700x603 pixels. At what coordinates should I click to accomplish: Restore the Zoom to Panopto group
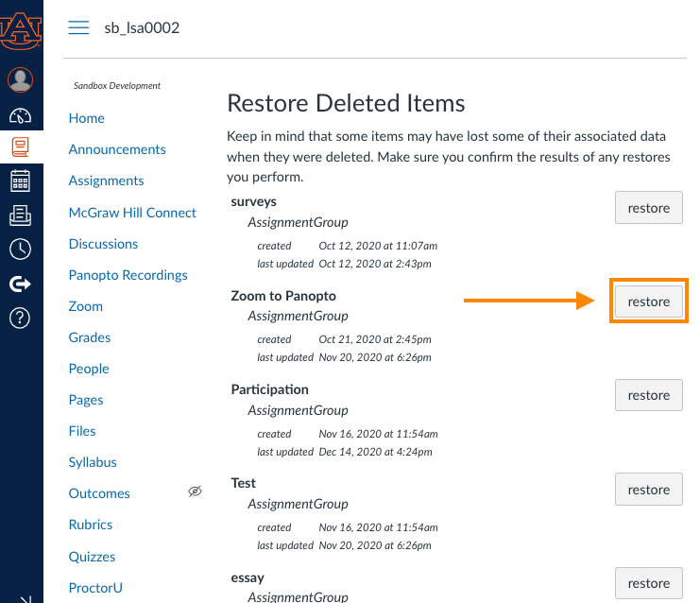coord(649,301)
